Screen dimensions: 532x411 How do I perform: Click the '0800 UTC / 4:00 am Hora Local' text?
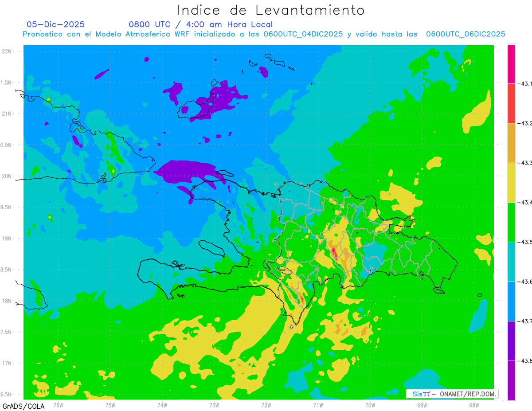click(x=200, y=24)
